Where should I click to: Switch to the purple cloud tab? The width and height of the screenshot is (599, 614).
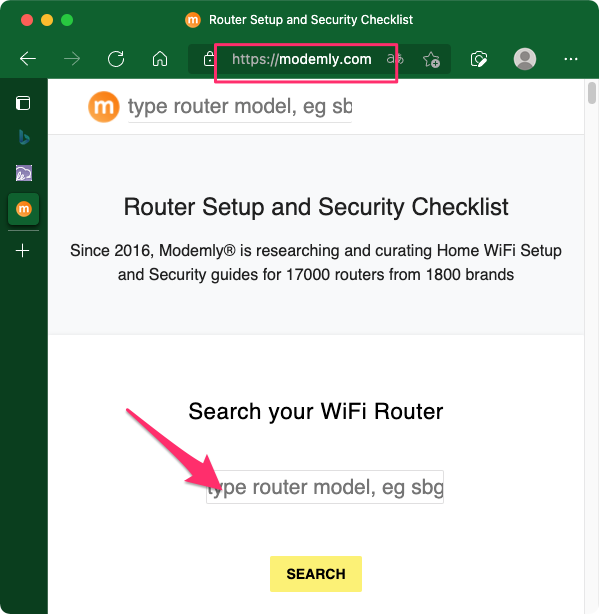pos(23,173)
